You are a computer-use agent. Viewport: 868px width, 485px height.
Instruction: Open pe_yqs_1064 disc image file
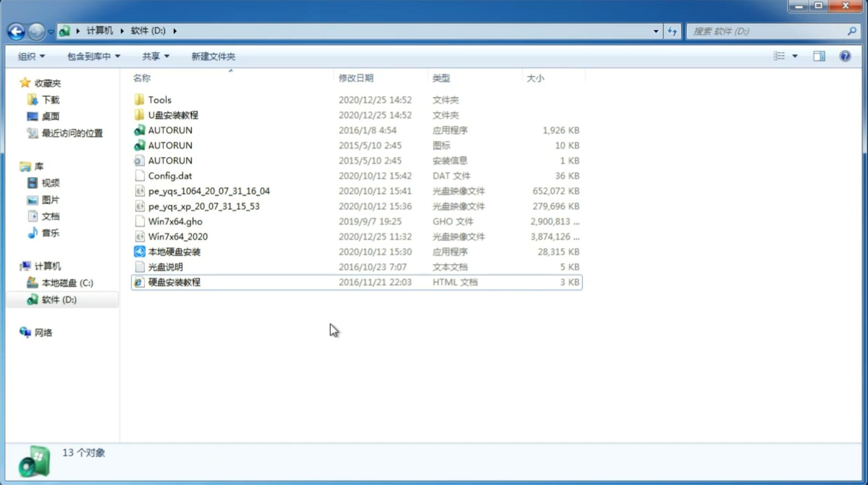coord(209,191)
